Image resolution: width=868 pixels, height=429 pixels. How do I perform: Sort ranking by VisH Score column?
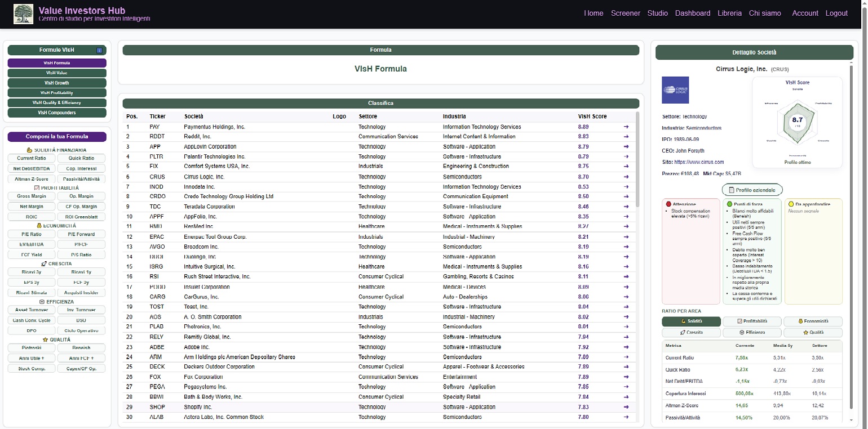point(592,117)
